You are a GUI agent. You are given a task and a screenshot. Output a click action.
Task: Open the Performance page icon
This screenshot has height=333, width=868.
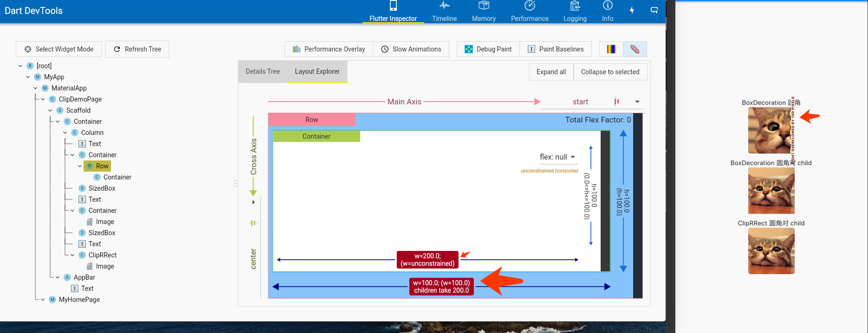pos(530,6)
